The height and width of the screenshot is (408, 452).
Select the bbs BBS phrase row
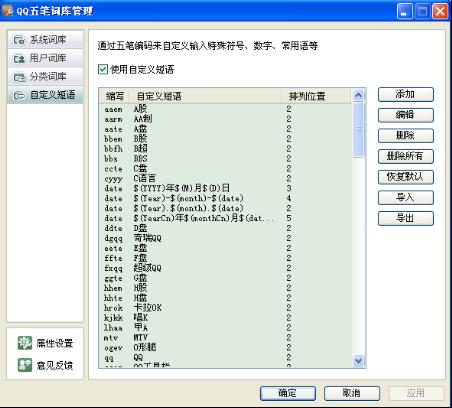(226, 159)
